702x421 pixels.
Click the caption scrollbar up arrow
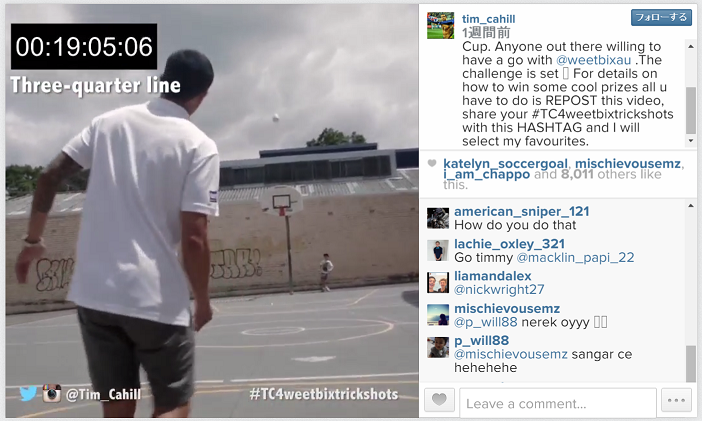(x=691, y=46)
